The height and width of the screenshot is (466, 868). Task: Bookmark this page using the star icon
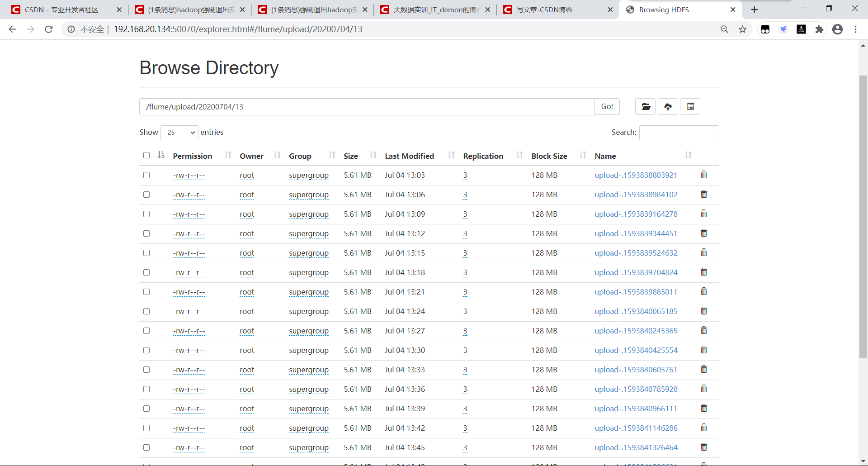(743, 29)
